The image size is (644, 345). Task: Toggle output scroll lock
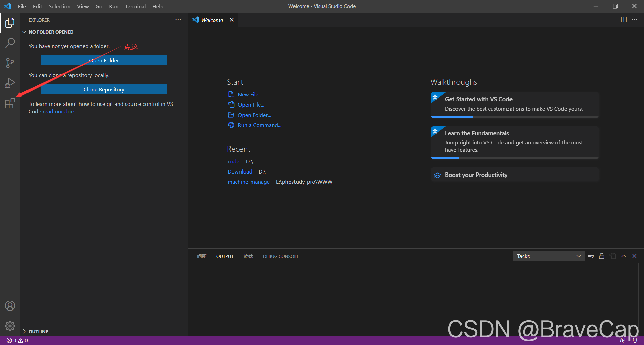602,256
